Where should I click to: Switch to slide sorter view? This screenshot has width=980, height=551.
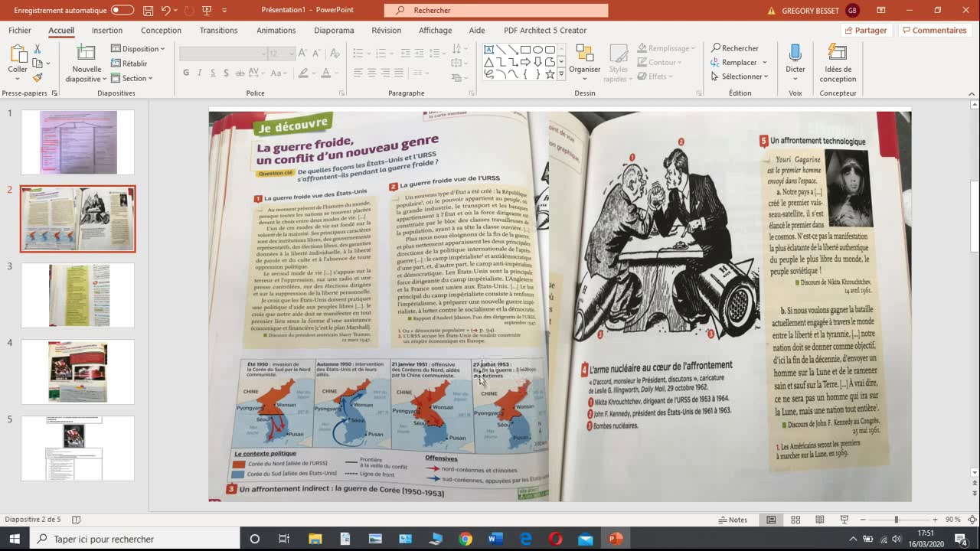795,520
